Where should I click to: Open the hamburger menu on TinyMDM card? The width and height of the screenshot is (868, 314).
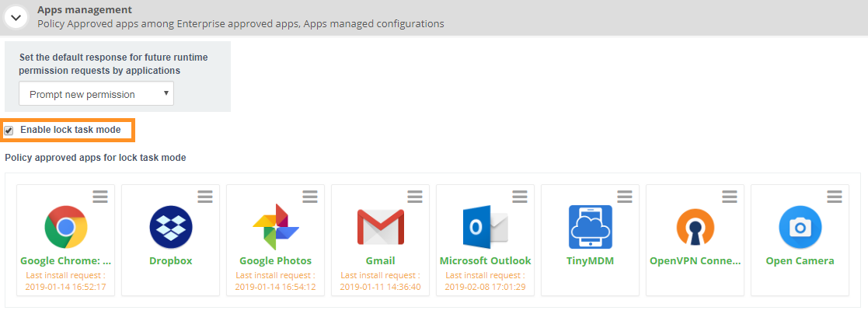(625, 197)
